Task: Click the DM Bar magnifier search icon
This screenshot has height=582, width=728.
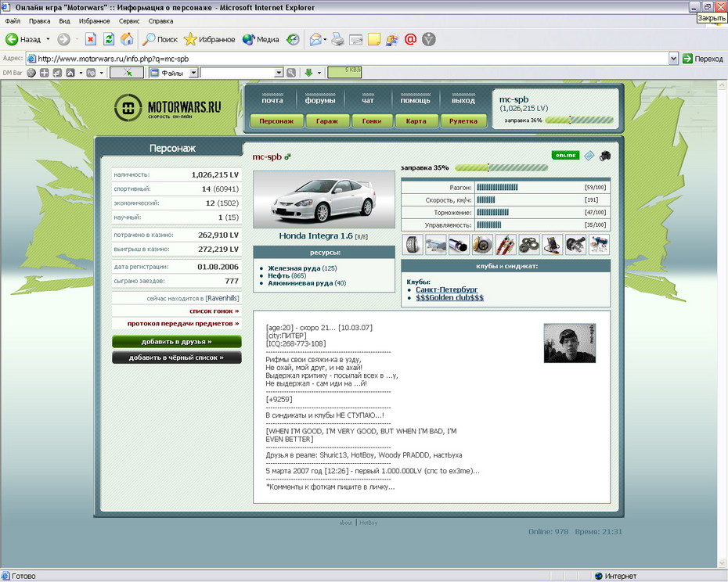Action: click(291, 73)
